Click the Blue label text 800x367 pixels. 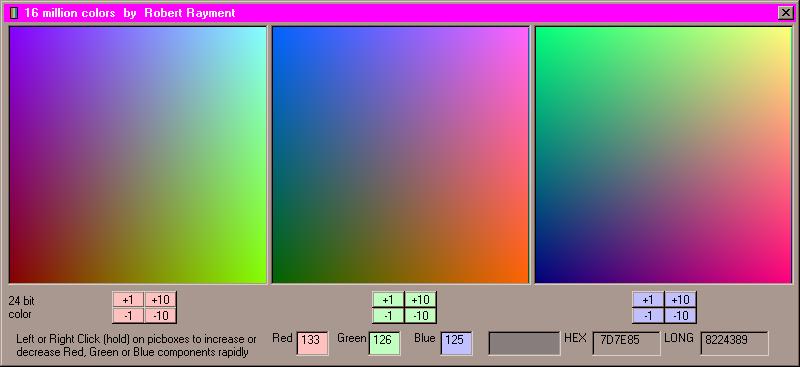[x=424, y=338]
